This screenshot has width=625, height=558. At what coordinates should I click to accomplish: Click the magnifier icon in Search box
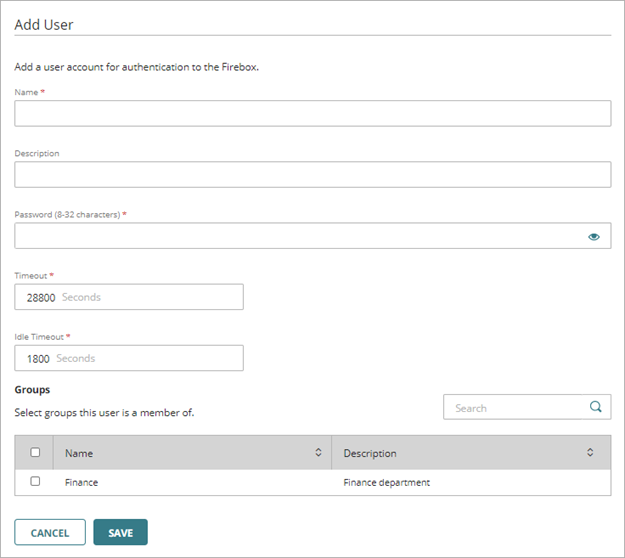coord(595,407)
